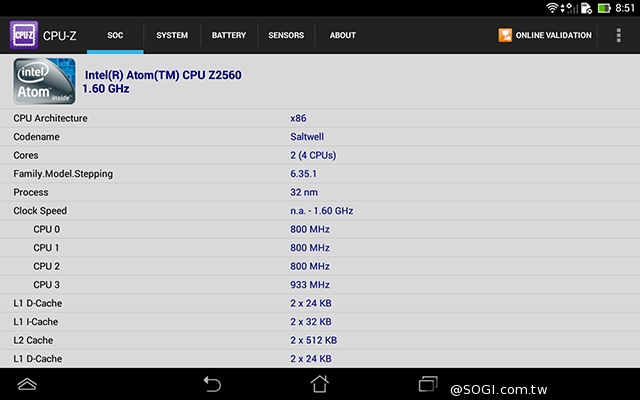This screenshot has width=640, height=400.
Task: Select the CPU 1 row label
Action: pos(46,248)
